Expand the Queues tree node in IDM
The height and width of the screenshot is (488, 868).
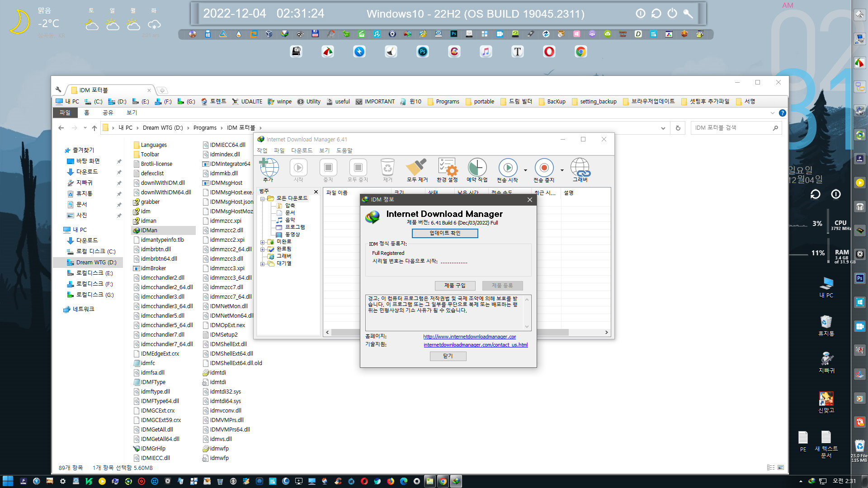tap(262, 263)
